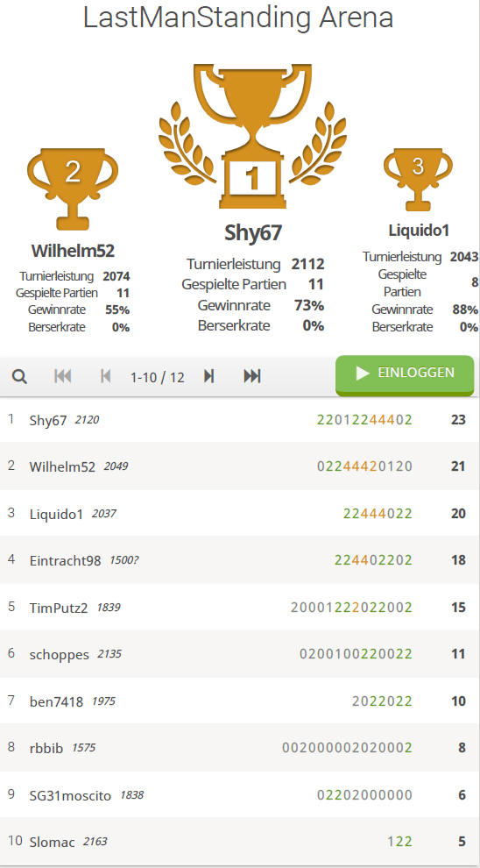
Task: Open schoppes player row
Action: 240,654
